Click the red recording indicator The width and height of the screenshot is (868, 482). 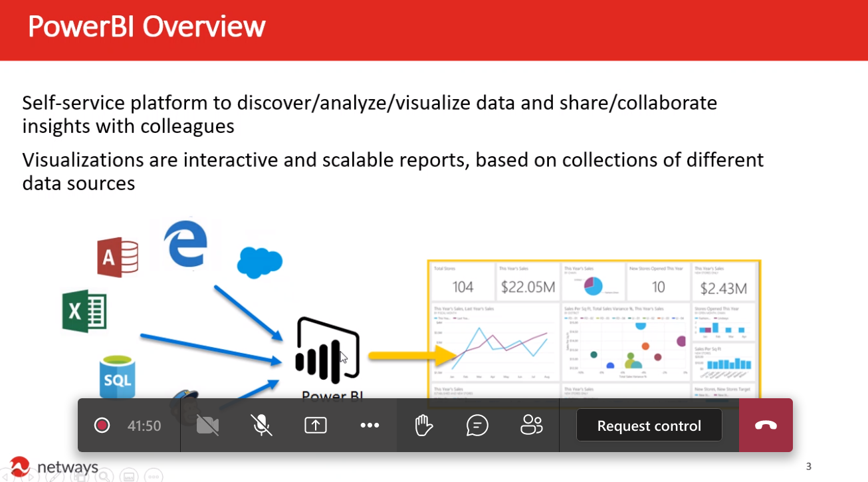coord(102,425)
